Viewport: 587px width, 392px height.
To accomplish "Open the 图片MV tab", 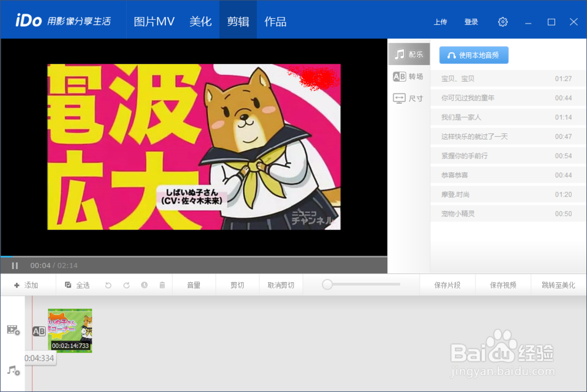I will coord(154,21).
